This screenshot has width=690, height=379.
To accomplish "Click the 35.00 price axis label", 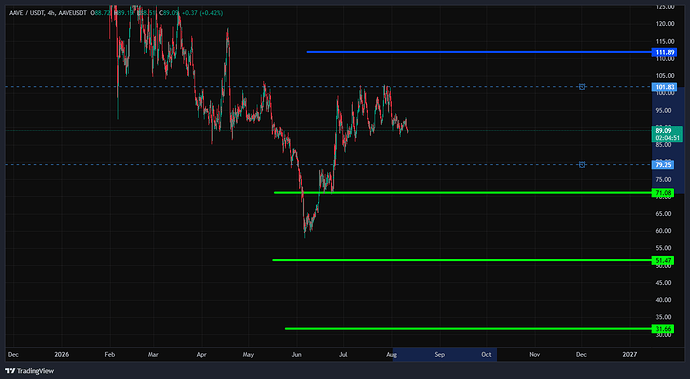I will (664, 317).
